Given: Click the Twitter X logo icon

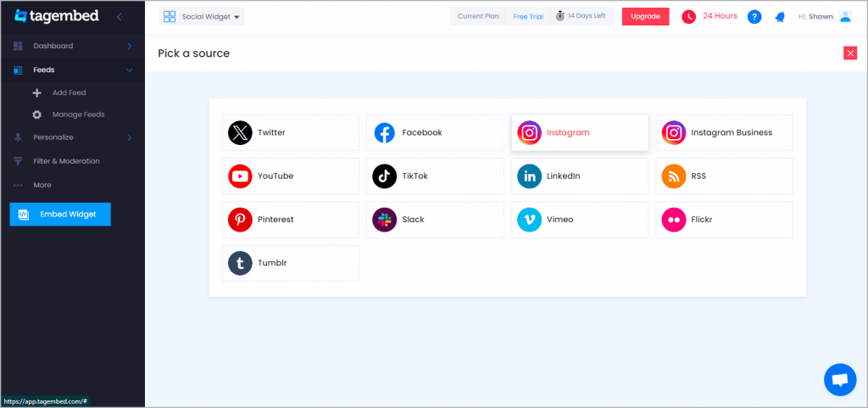Looking at the screenshot, I should [240, 133].
